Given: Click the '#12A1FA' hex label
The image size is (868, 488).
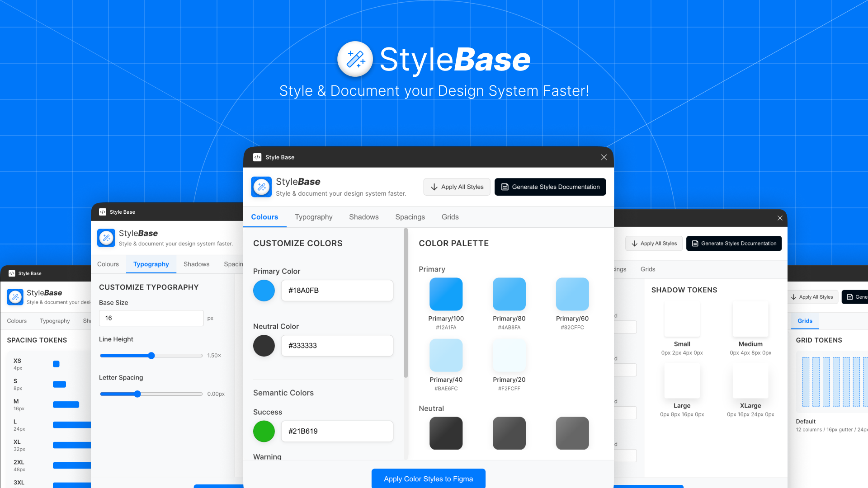Looking at the screenshot, I should tap(446, 328).
